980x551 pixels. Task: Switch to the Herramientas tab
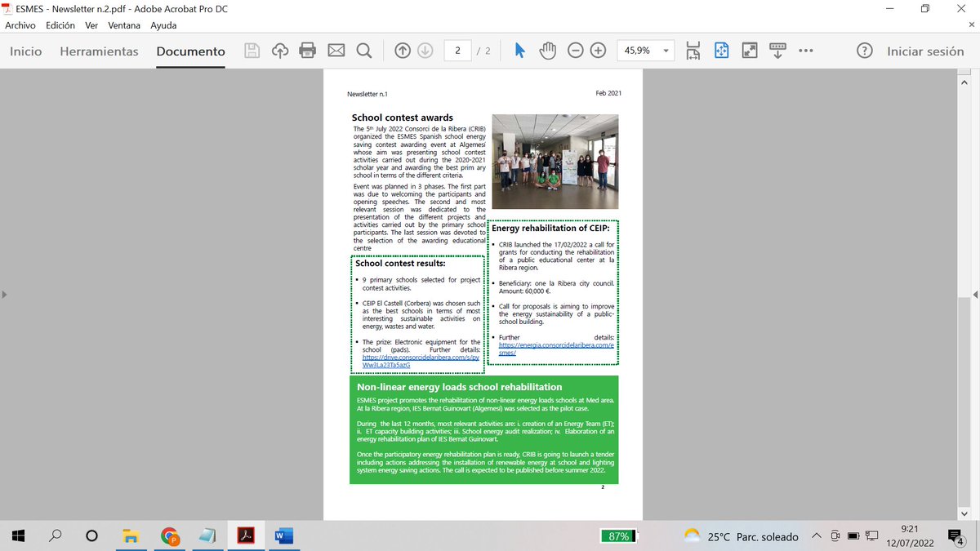99,51
